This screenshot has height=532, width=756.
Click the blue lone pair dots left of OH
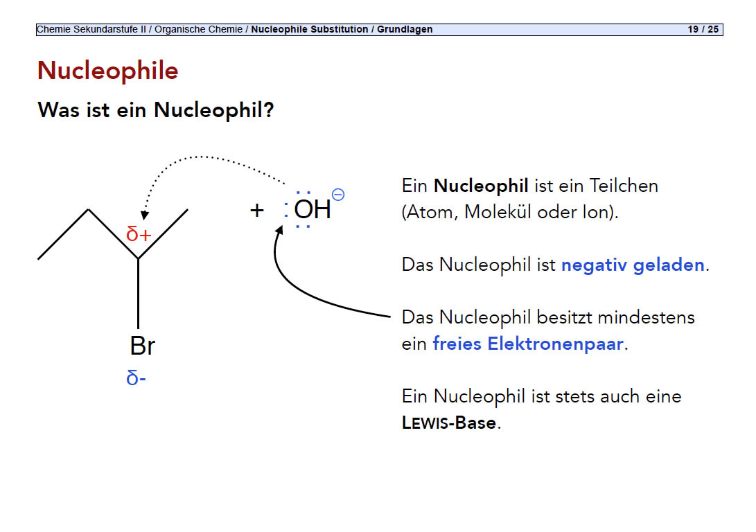286,209
